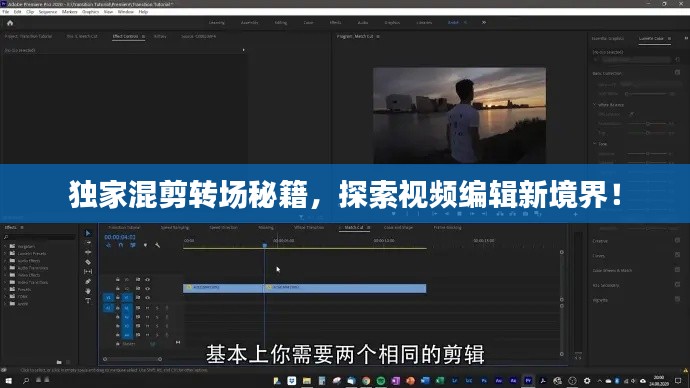690x388 pixels.
Task: Open the Speed Ramping sequence tab
Action: (x=175, y=227)
